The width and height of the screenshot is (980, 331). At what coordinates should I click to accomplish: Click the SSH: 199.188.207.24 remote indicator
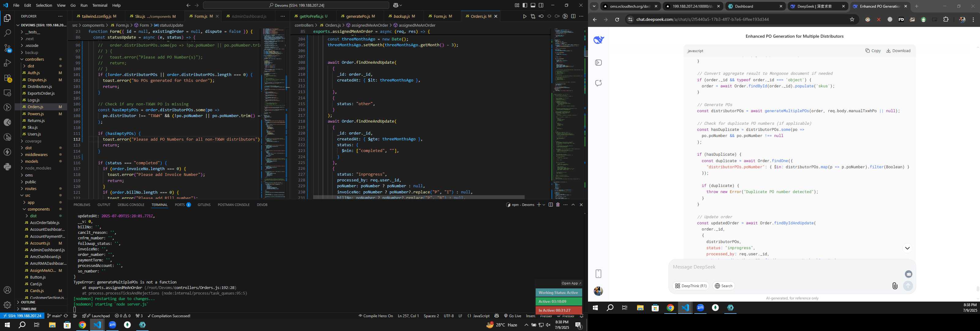pyautogui.click(x=22, y=316)
